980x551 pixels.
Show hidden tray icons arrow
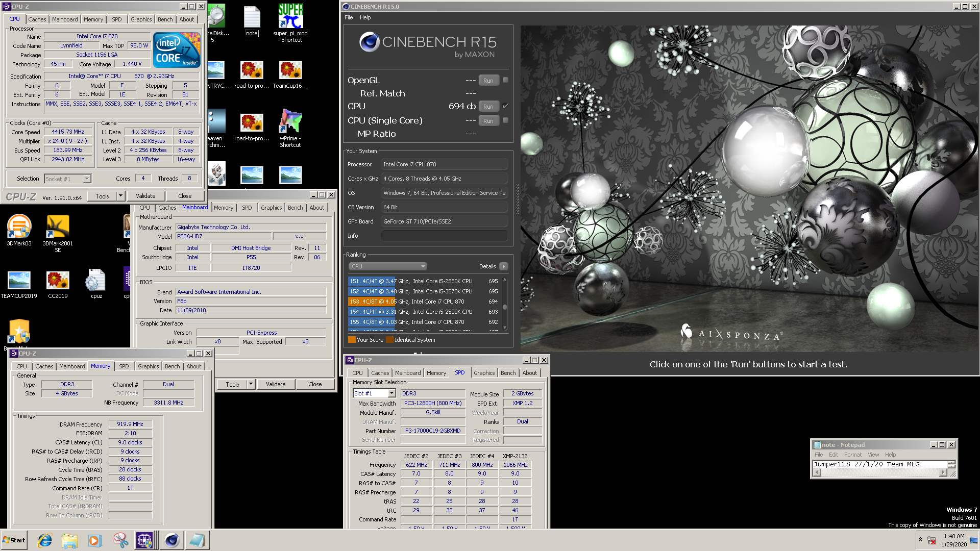pyautogui.click(x=920, y=540)
